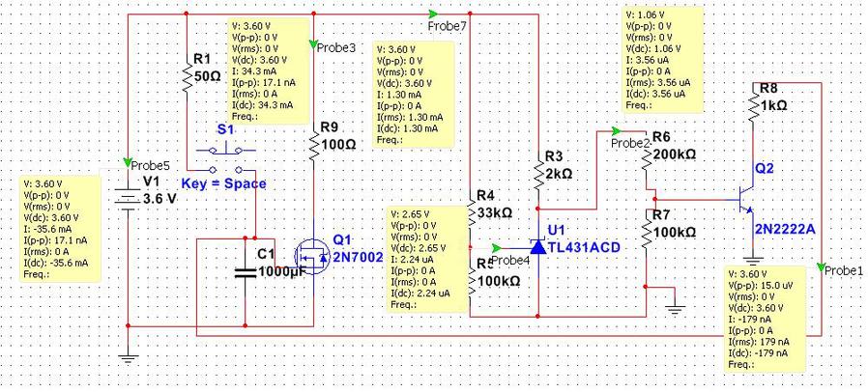
Task: Click the R8 1kΩ resistor symbol
Action: point(751,106)
